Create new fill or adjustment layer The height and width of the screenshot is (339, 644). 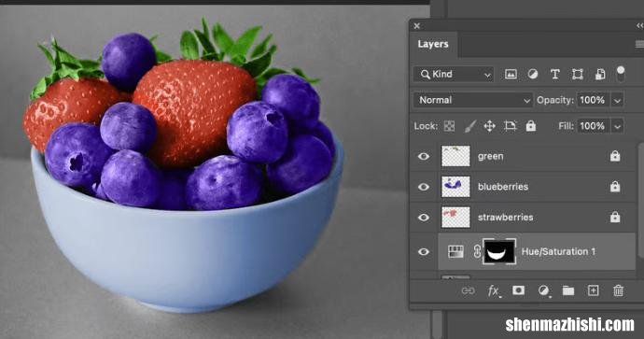tap(544, 291)
